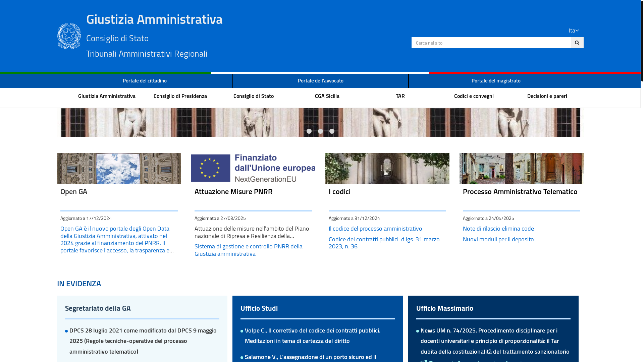Click the search magnifier button
644x362 pixels.
pyautogui.click(x=577, y=43)
